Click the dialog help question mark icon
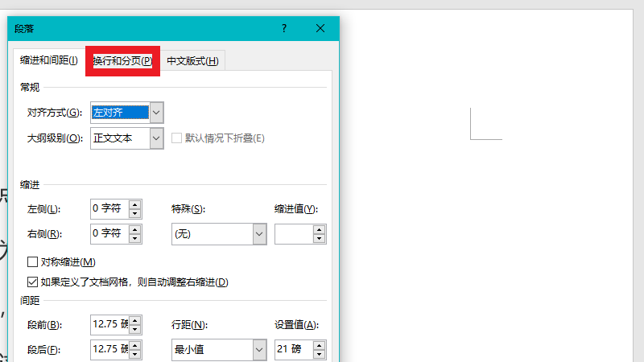 [284, 28]
